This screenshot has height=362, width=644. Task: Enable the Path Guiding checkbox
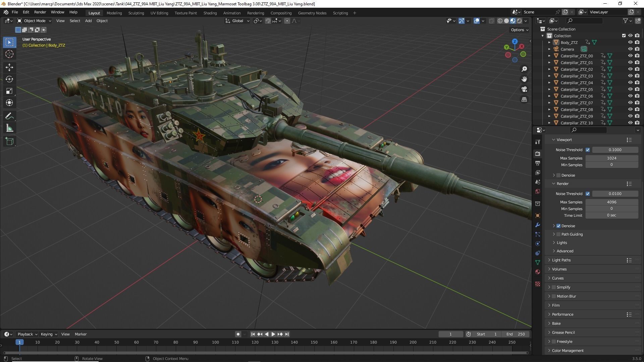pyautogui.click(x=558, y=234)
